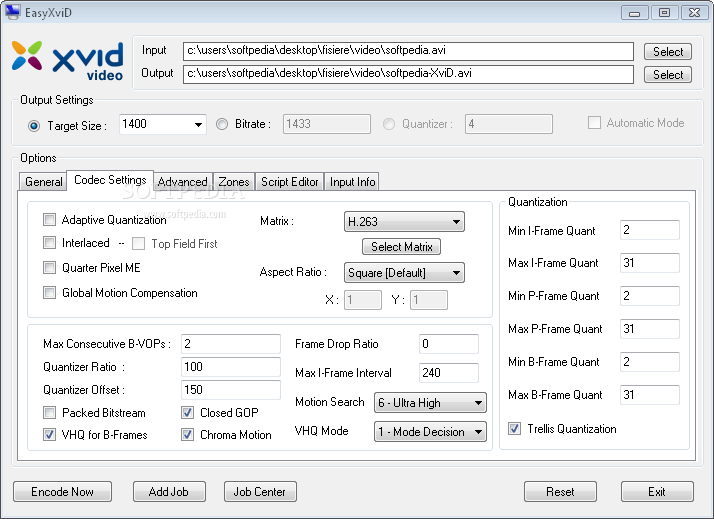Expand the Motion Search dropdown

(430, 403)
